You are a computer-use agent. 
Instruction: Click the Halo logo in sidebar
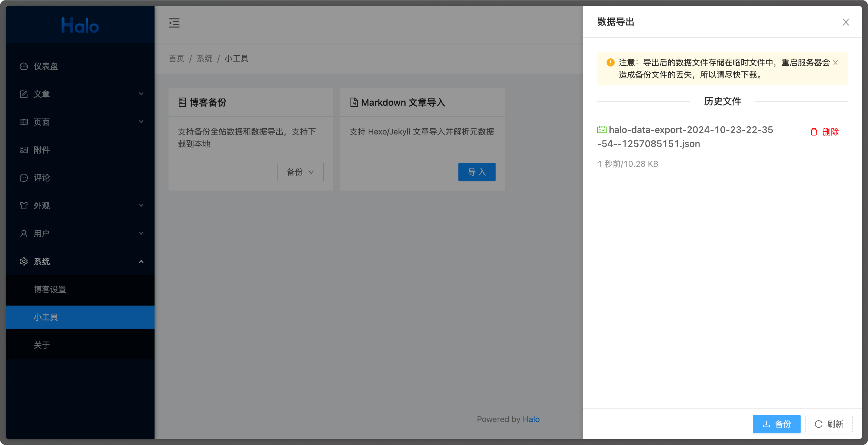pos(80,26)
